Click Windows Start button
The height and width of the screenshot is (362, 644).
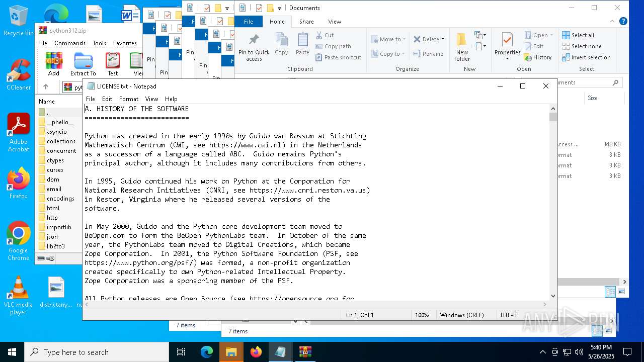pos(12,352)
